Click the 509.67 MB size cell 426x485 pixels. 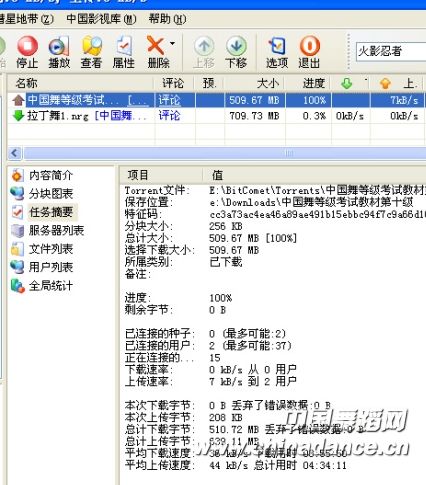tap(254, 100)
